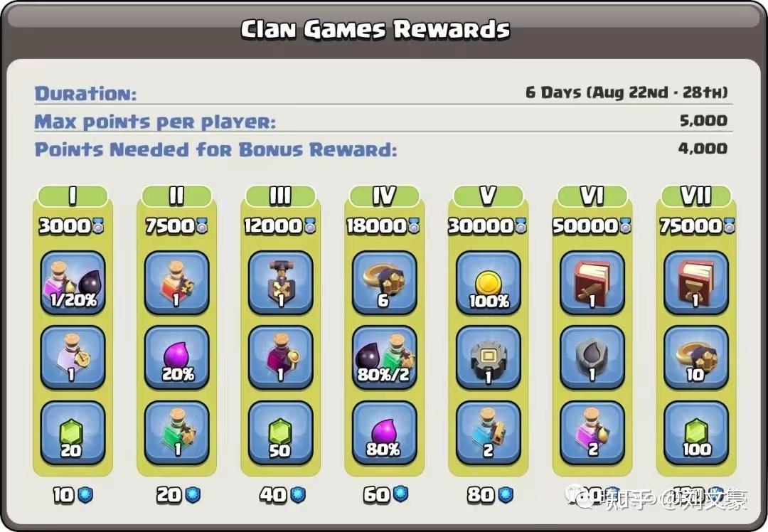The height and width of the screenshot is (532, 768).
Task: Choose the 80%/2 dark elixir and potion reward
Action: click(x=384, y=358)
